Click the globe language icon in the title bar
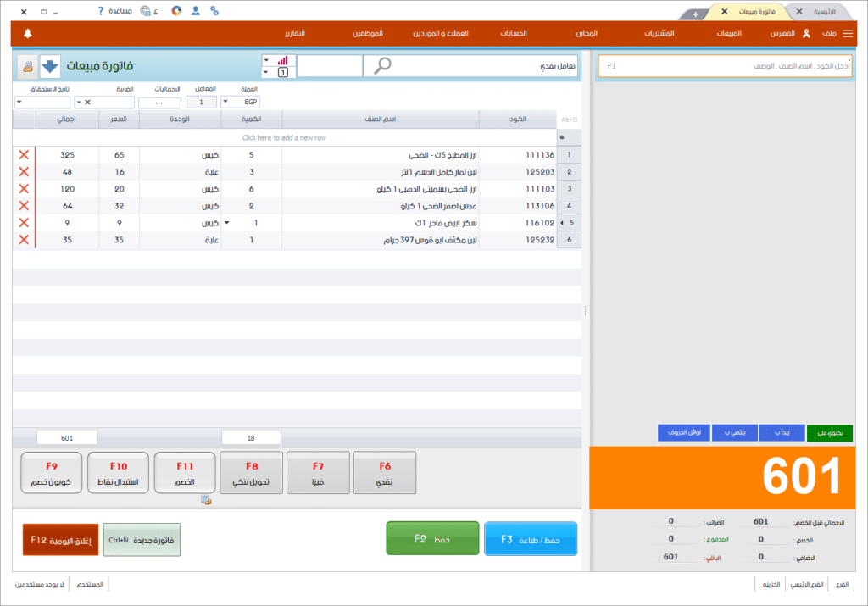 145,11
